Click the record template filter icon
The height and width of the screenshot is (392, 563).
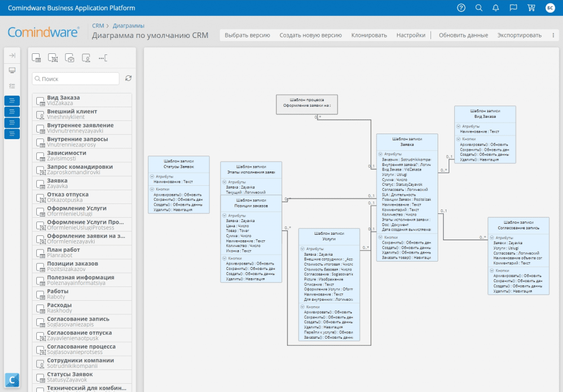(36, 58)
